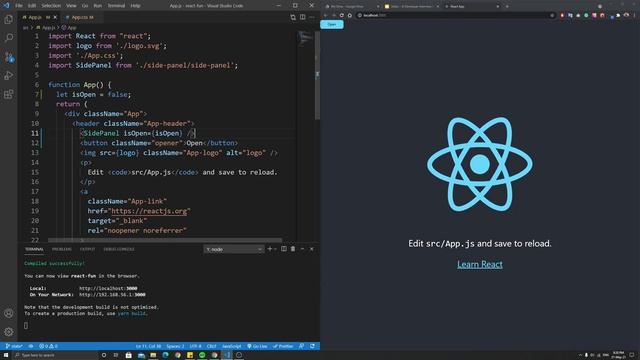This screenshot has width=640, height=360.
Task: Click the CRLF line ending status item
Action: tap(211, 346)
